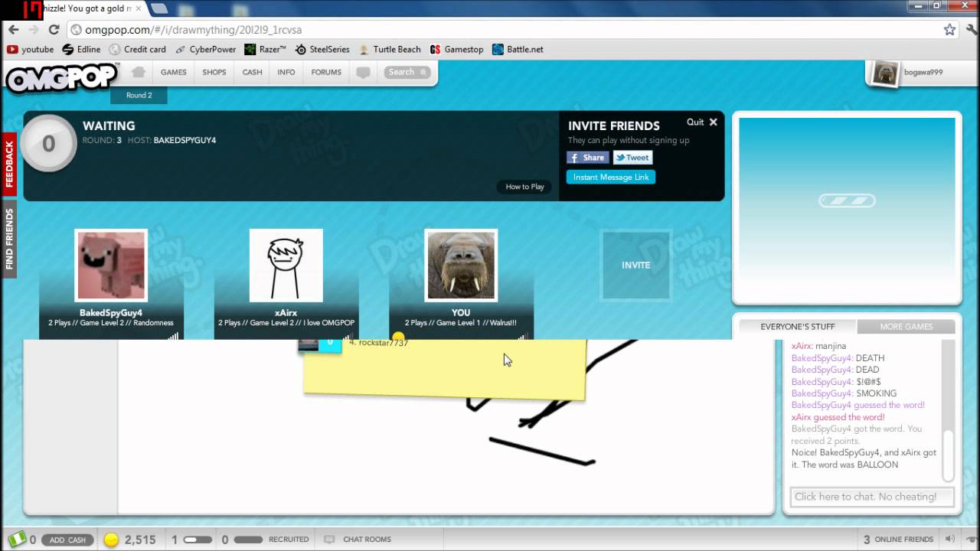Open the red FEEDBACK side tab

click(9, 163)
